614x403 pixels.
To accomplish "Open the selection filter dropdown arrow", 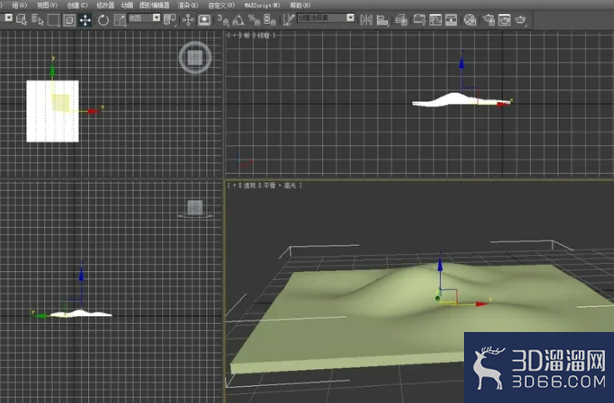I will pyautogui.click(x=8, y=18).
